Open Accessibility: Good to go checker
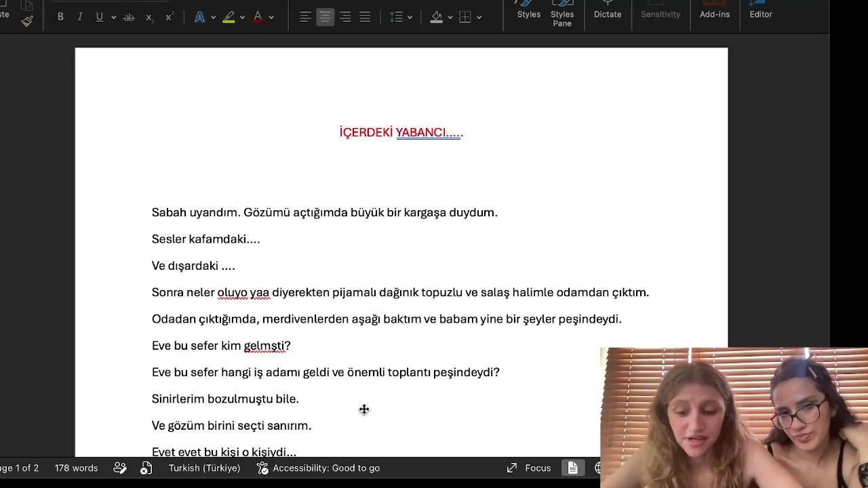 click(x=318, y=468)
